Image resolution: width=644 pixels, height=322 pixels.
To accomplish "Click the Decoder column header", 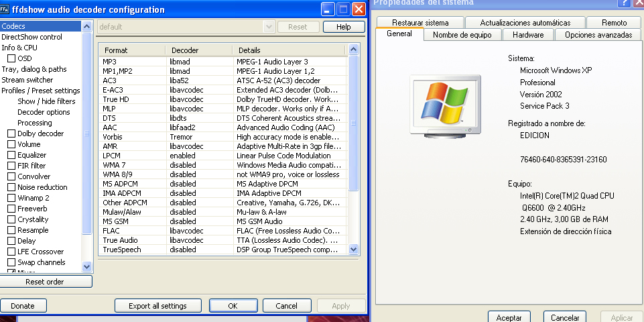I will pyautogui.click(x=199, y=50).
